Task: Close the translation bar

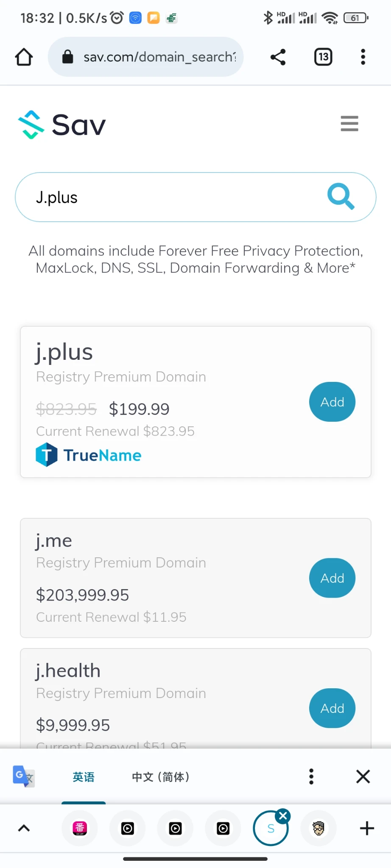Action: pyautogui.click(x=363, y=777)
